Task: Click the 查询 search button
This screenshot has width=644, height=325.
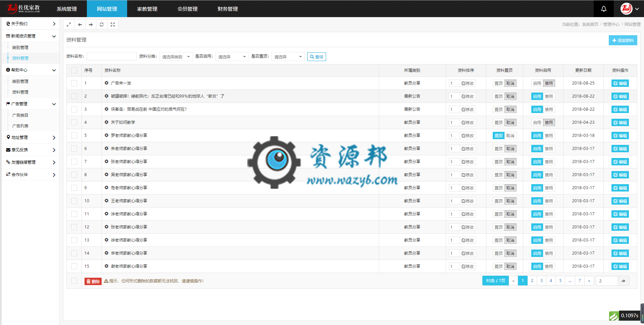Action: [316, 57]
